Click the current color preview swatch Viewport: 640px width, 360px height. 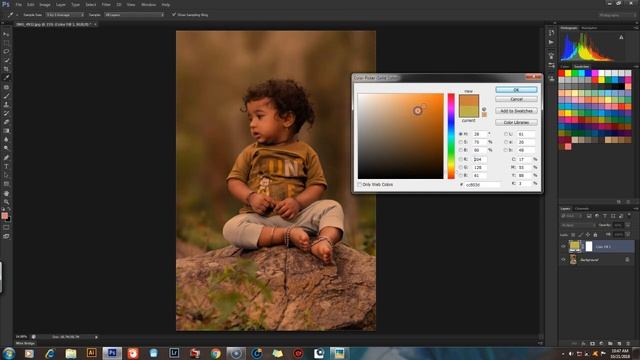pos(469,112)
